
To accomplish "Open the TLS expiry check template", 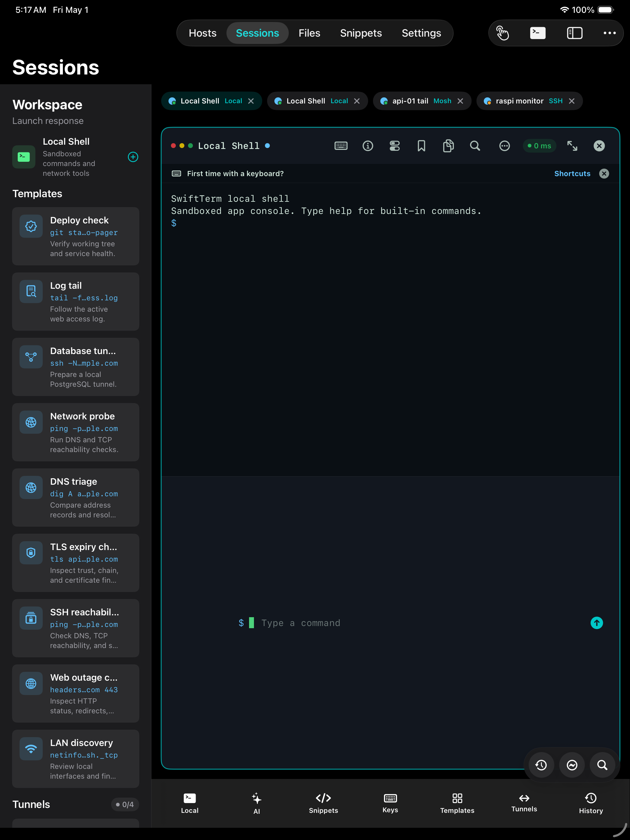I will (x=76, y=563).
